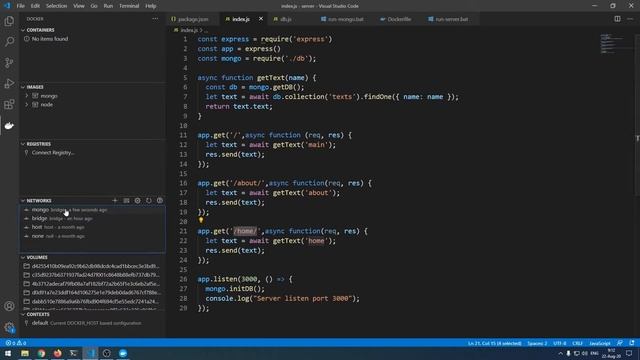Open the Search view in activity bar
The width and height of the screenshot is (640, 360).
click(9, 42)
